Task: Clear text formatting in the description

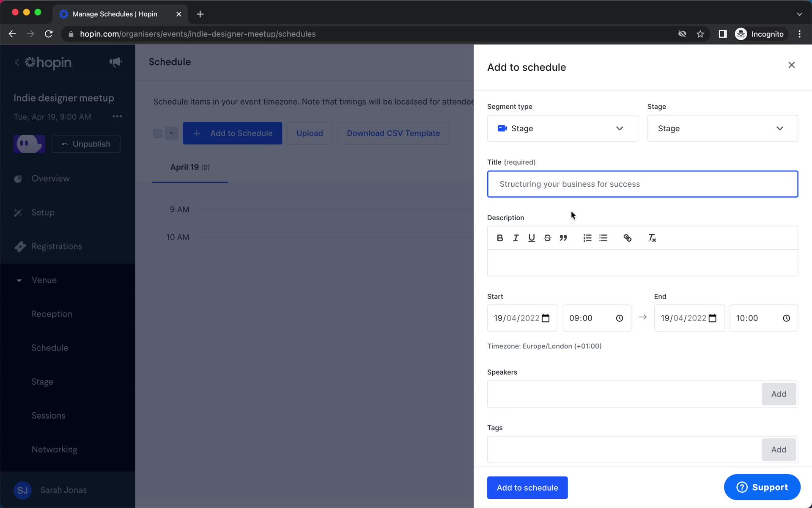Action: click(652, 238)
